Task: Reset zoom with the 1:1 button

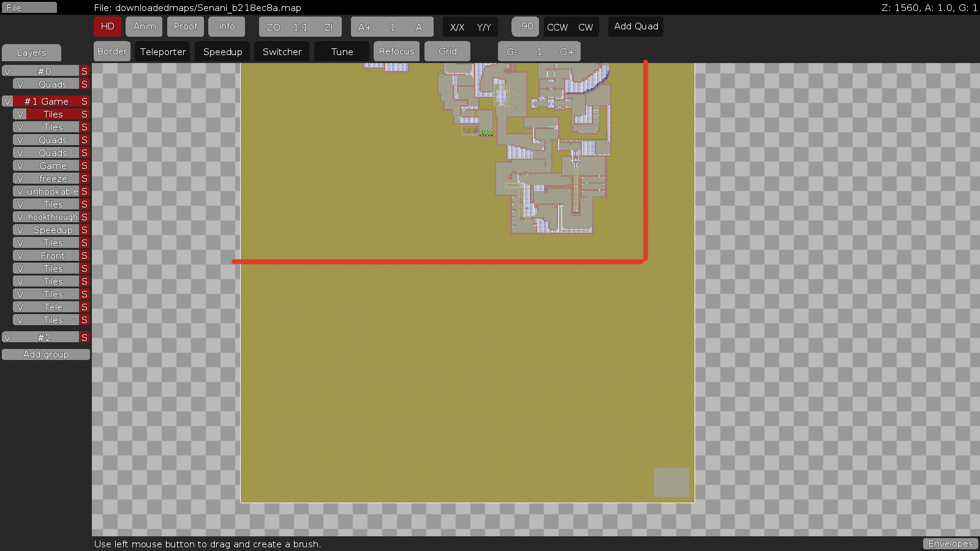Action: 300,27
